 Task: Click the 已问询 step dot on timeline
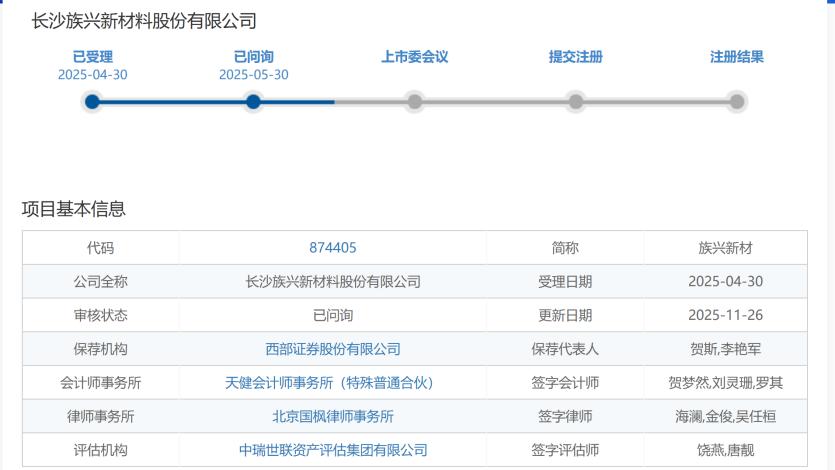click(x=253, y=101)
